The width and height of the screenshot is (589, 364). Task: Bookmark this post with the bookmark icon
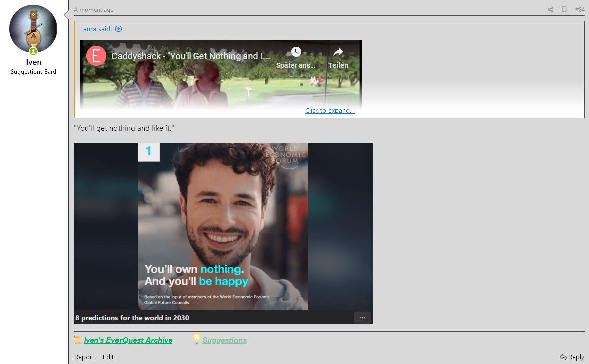[564, 10]
